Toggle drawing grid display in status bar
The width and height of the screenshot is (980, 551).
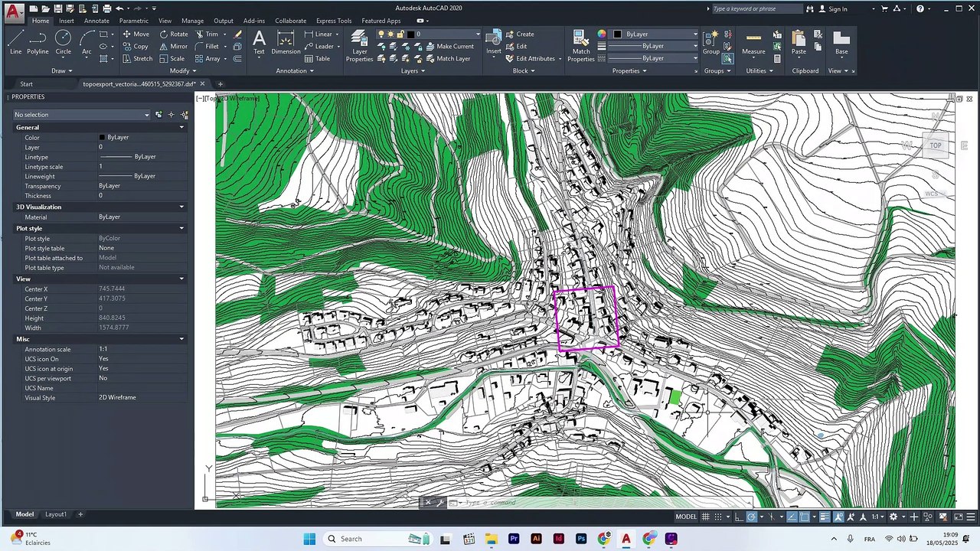point(706,517)
